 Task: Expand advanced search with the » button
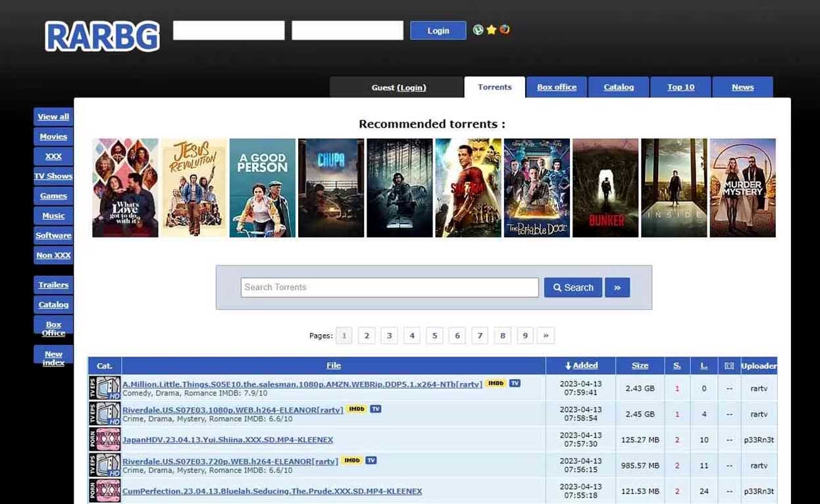pos(617,288)
